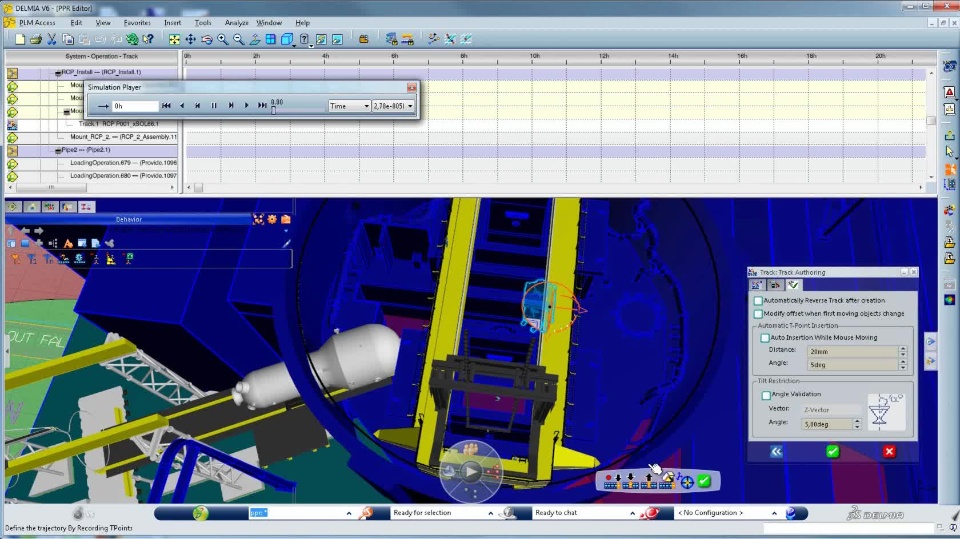This screenshot has height=539, width=960.
Task: Confirm Track Authoring with green check button
Action: 833,452
